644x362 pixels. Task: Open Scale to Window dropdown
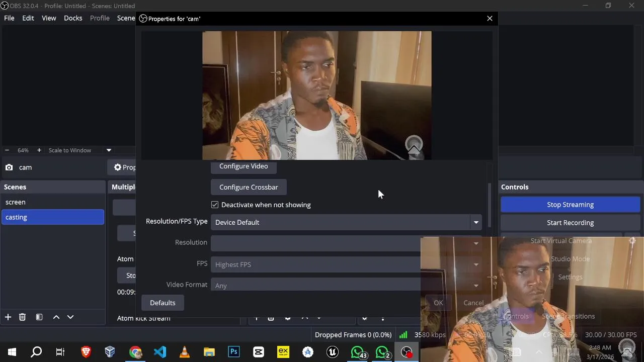(79, 150)
